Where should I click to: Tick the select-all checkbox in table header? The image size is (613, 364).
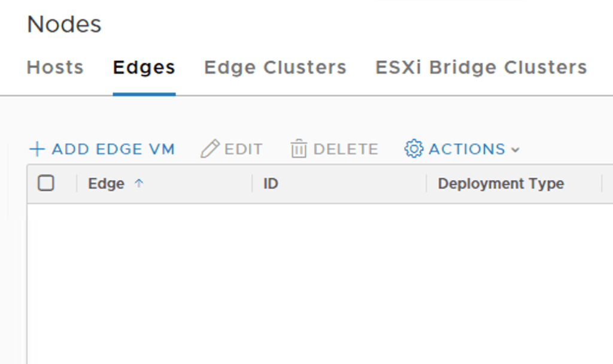46,183
